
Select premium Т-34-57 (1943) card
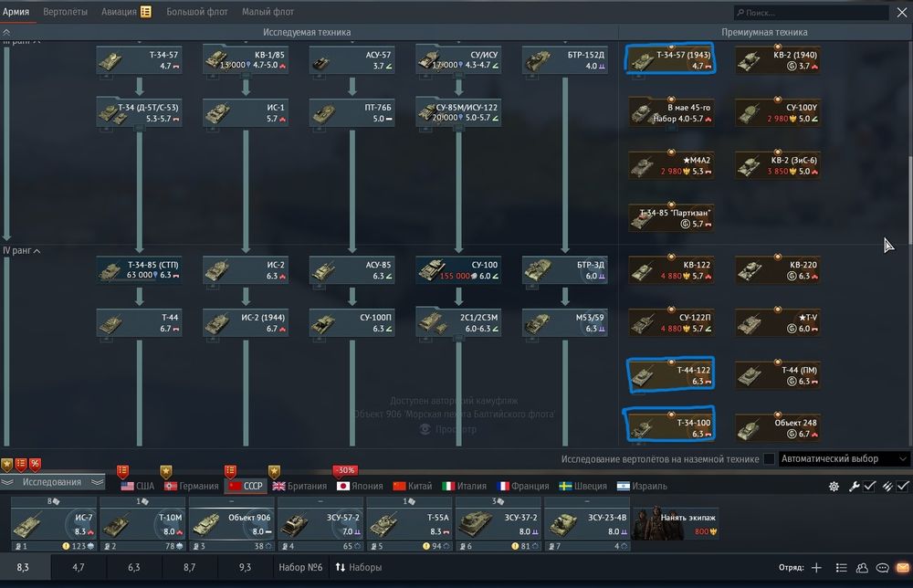coord(671,60)
